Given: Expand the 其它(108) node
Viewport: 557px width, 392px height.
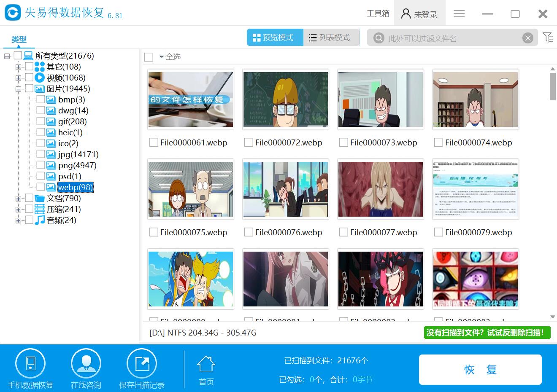Looking at the screenshot, I should tap(18, 67).
